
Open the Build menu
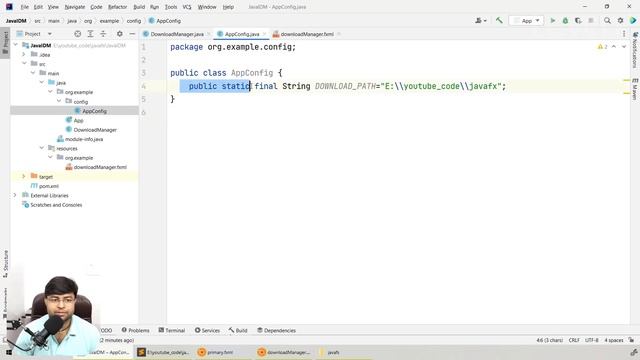coord(139,7)
